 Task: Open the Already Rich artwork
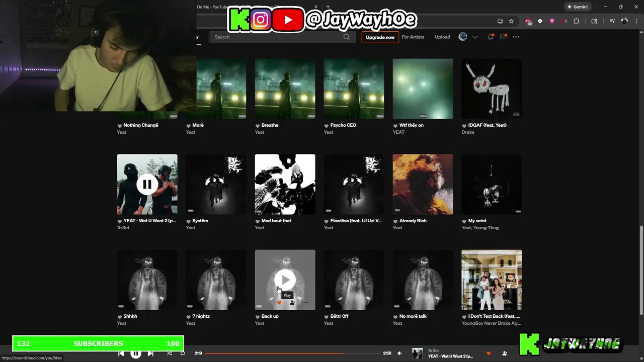[x=423, y=185]
